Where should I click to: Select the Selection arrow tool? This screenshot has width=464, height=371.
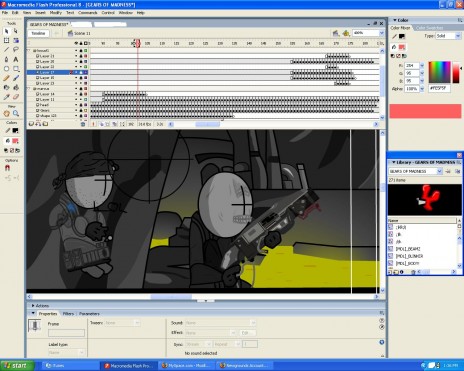[6, 31]
